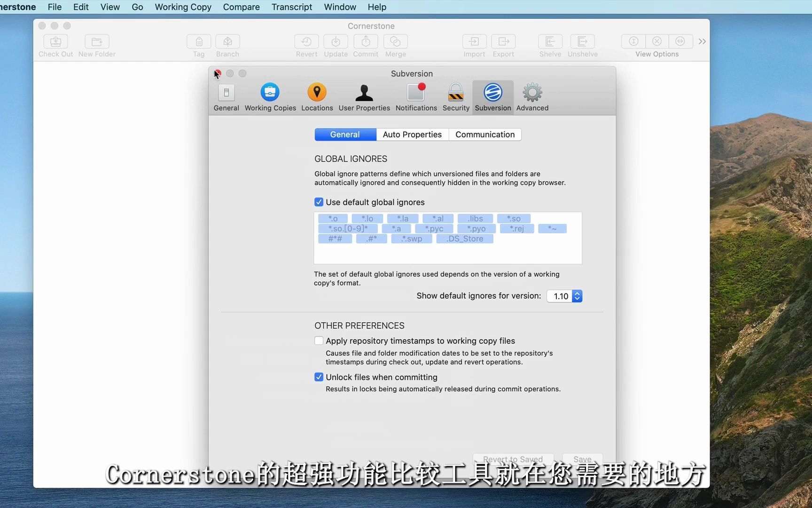Open the File menu
Image resolution: width=812 pixels, height=508 pixels.
55,7
